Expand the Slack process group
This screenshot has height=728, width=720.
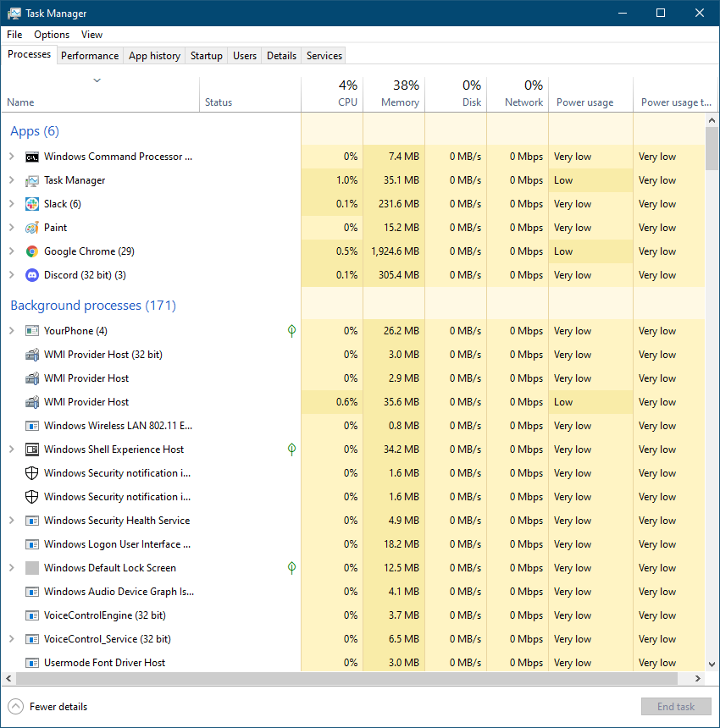11,204
